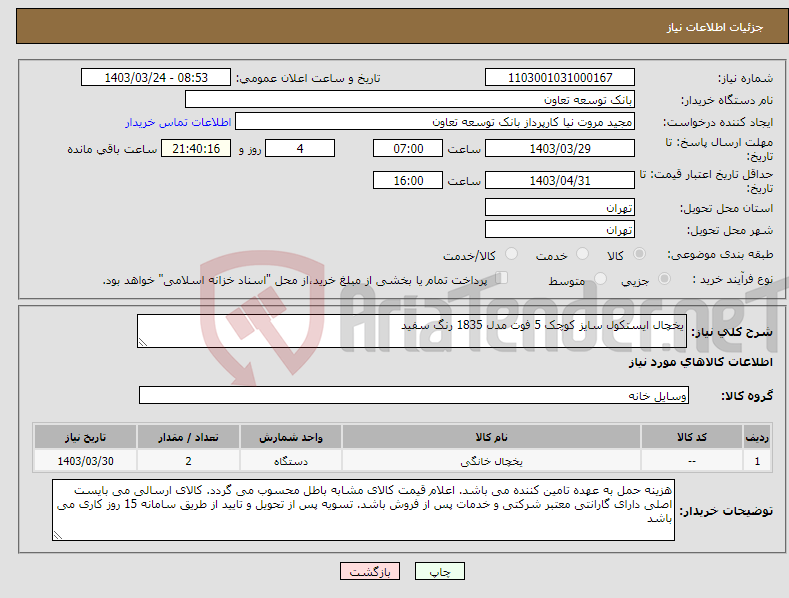This screenshot has width=789, height=598.
Task: Click the buyer organization field بانک توسعه تعاون
Action: point(410,99)
